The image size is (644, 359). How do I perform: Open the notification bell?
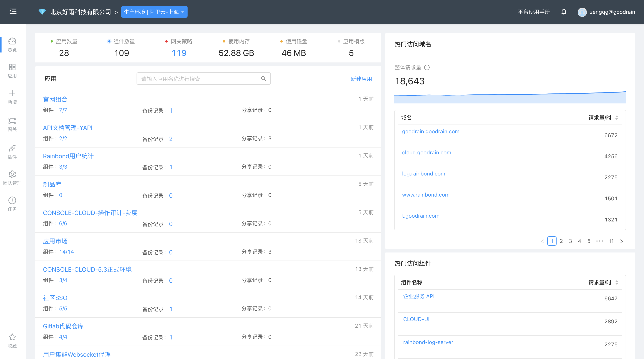[563, 12]
